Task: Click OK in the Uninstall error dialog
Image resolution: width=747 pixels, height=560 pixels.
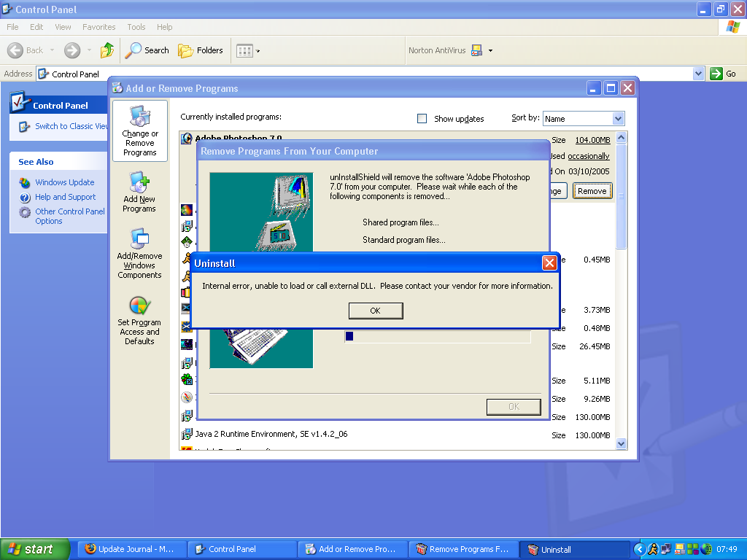Action: pyautogui.click(x=376, y=311)
